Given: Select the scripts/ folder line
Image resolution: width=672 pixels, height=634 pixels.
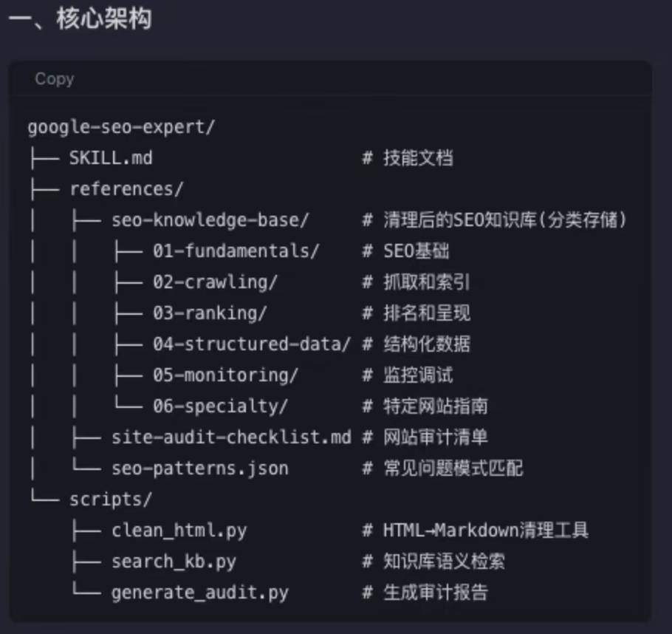Looking at the screenshot, I should (x=111, y=500).
